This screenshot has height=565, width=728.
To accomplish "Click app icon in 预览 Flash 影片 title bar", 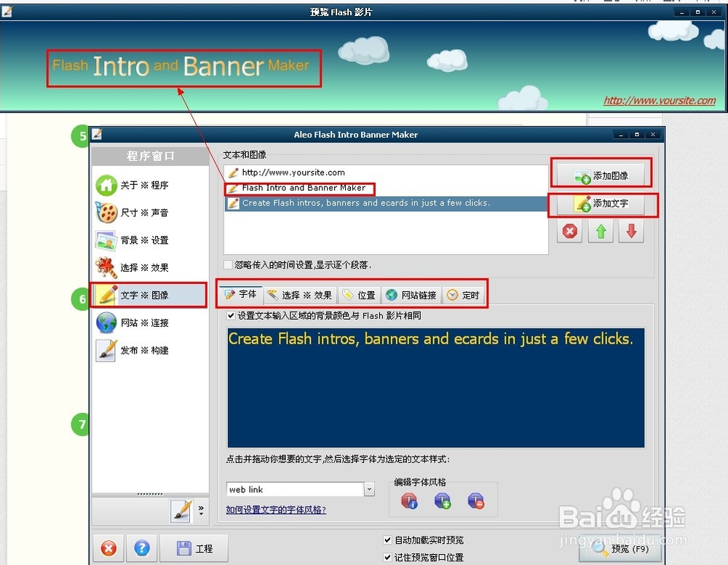I will [x=7, y=12].
